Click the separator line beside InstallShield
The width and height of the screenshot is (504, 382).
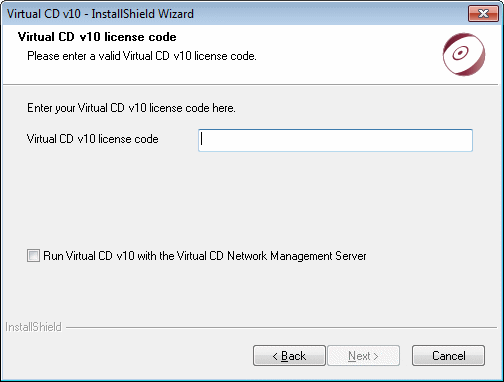coord(282,327)
